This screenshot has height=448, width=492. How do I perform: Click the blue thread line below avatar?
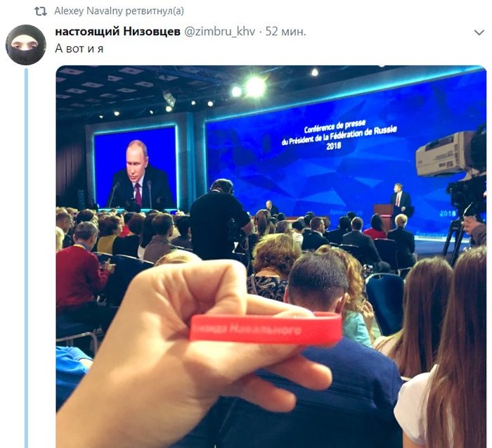[x=27, y=257]
